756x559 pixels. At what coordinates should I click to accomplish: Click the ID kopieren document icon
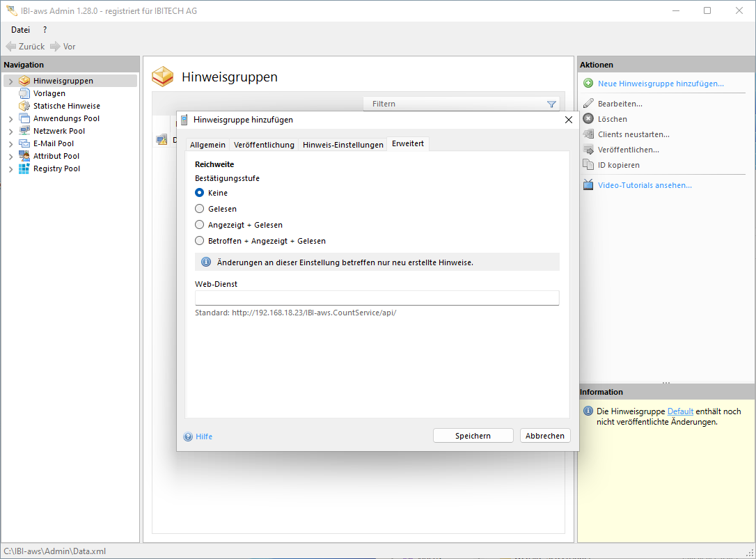tap(588, 165)
